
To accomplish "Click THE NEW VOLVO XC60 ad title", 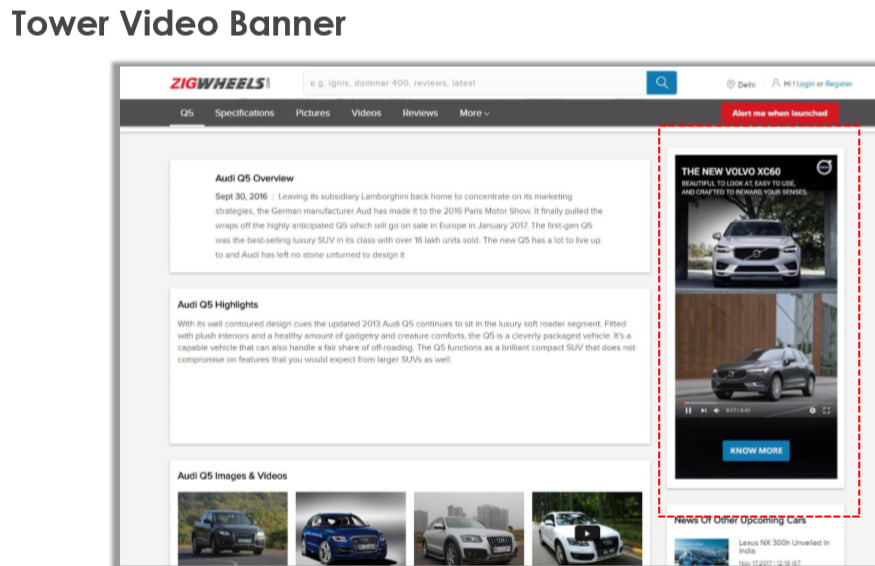I will coord(731,172).
